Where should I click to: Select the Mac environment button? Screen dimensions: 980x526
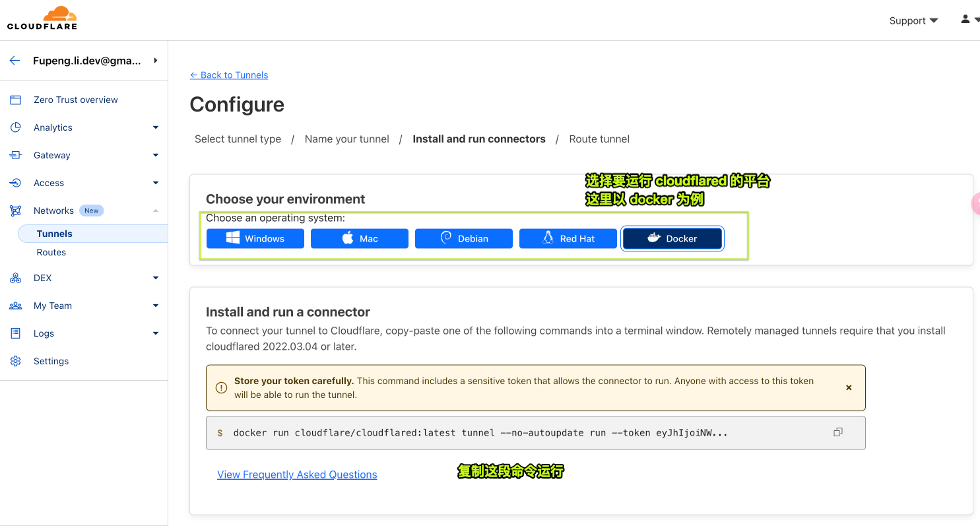360,238
